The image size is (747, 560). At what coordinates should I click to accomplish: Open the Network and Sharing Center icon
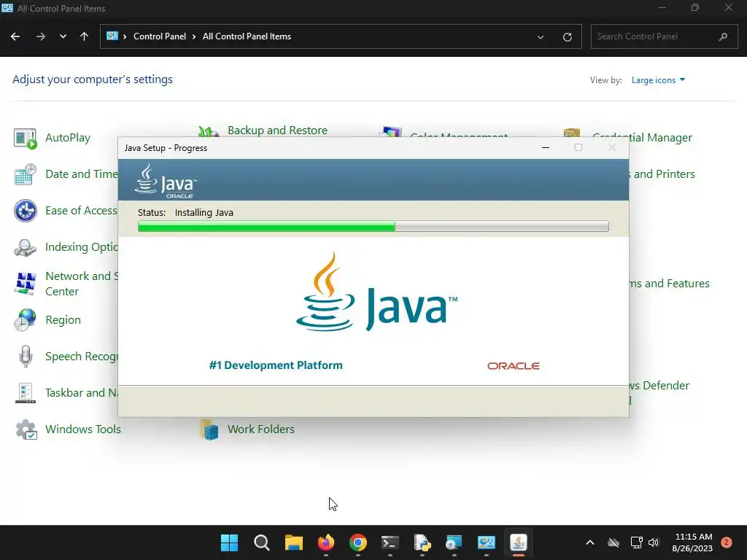coord(26,284)
